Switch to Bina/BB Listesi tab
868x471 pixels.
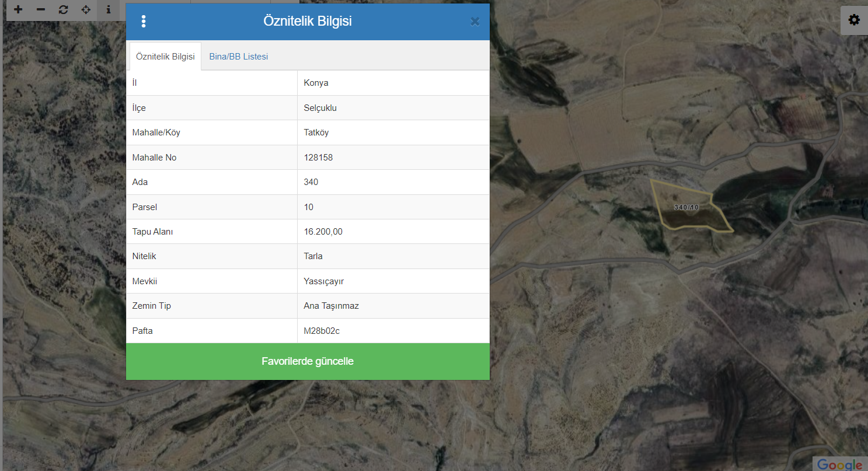(238, 57)
